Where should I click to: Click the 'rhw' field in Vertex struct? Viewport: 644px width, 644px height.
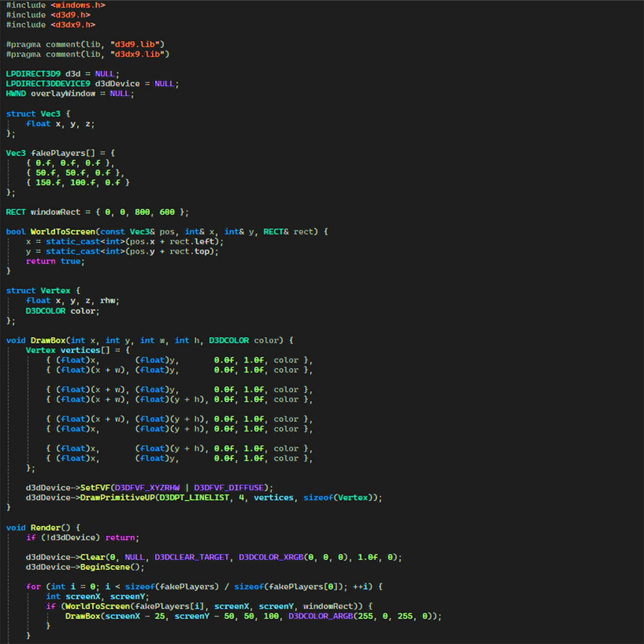pyautogui.click(x=107, y=301)
